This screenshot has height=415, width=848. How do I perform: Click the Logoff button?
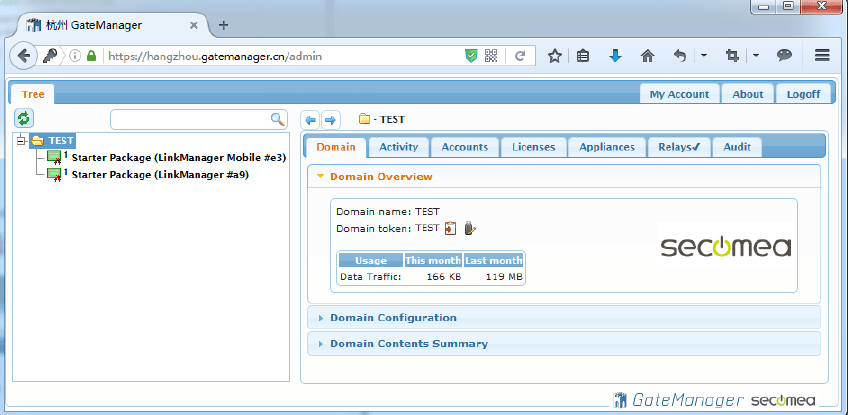(802, 94)
